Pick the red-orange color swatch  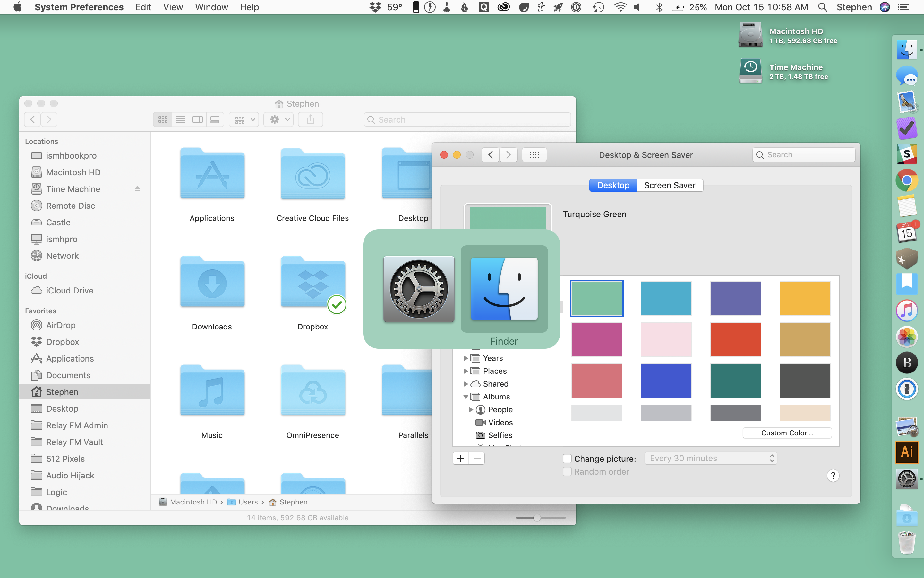click(x=735, y=339)
